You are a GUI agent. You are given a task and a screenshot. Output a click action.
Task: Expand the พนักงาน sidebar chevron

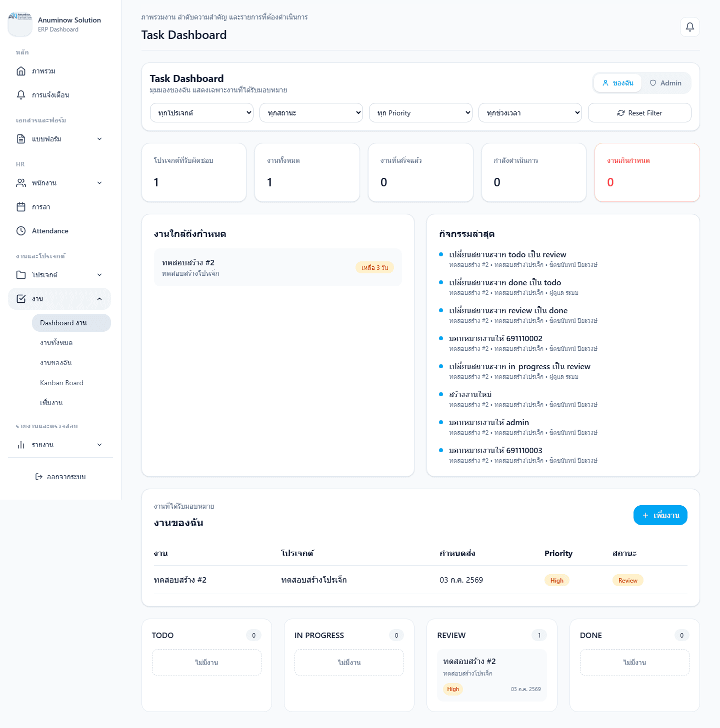99,183
